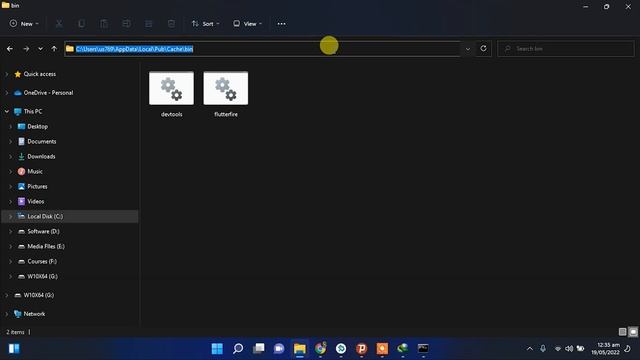The width and height of the screenshot is (640, 360).
Task: Select OneDrive - Personal
Action: tap(48, 93)
